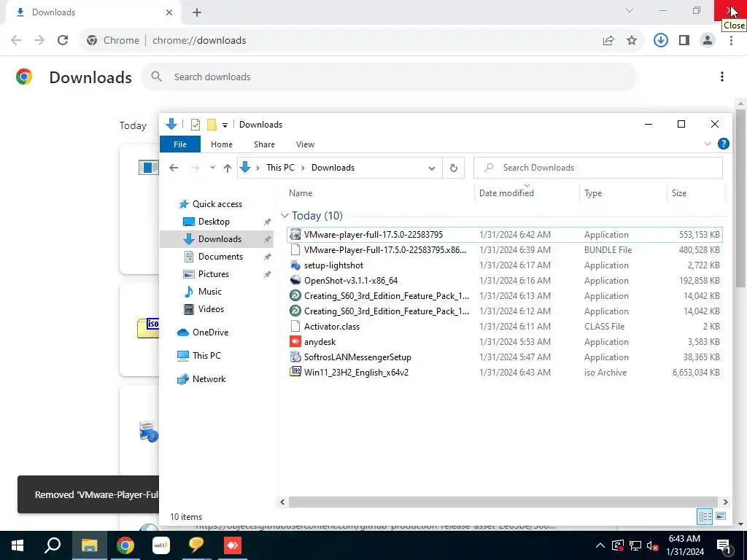Select the Win11_23H2_English_x64v2 iso file
This screenshot has width=747, height=560.
coord(505,373)
